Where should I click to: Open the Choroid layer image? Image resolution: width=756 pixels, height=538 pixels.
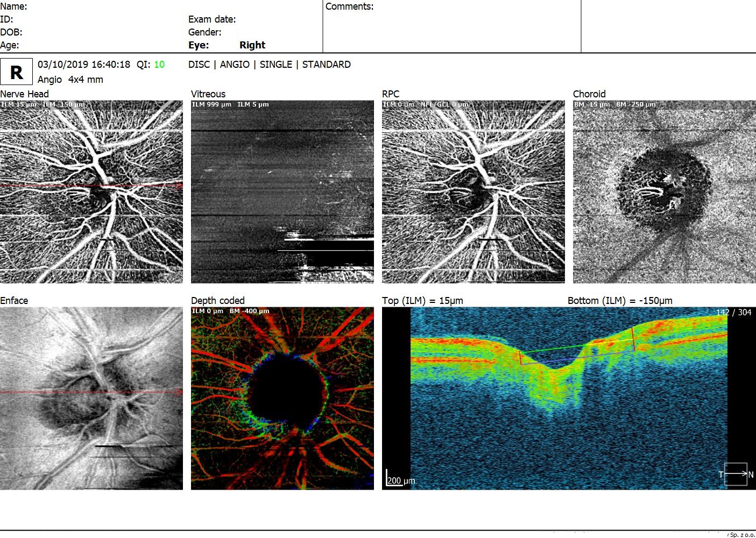664,192
